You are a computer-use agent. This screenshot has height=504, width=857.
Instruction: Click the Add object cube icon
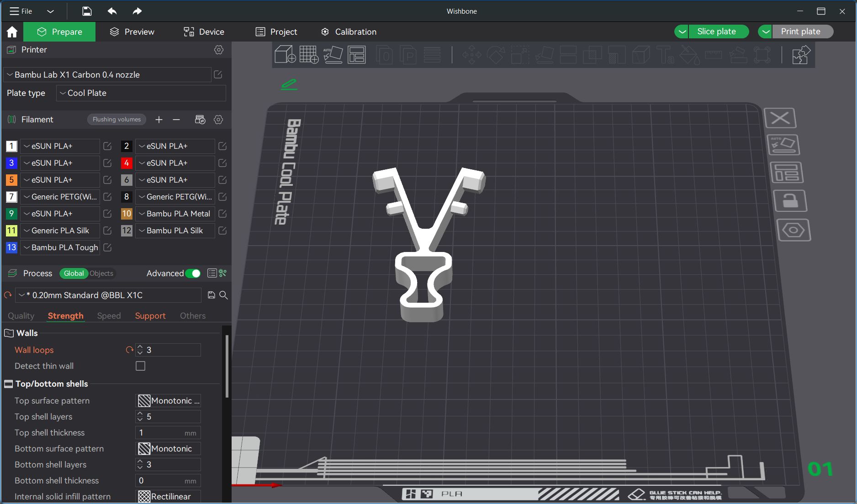coord(285,55)
